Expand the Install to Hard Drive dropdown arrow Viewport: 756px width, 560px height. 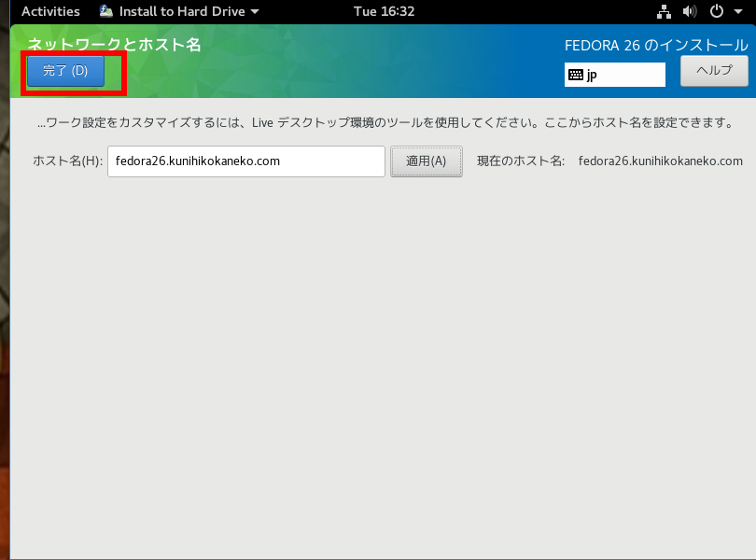pyautogui.click(x=255, y=11)
